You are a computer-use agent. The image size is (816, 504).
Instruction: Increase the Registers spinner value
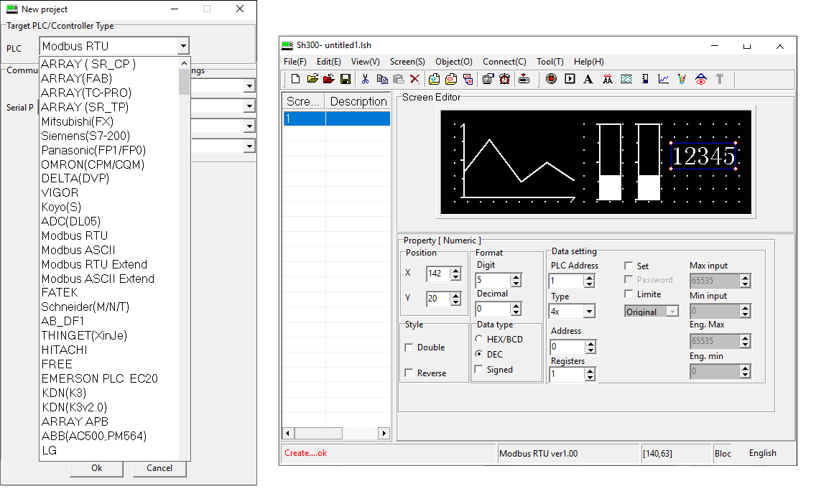(x=590, y=371)
